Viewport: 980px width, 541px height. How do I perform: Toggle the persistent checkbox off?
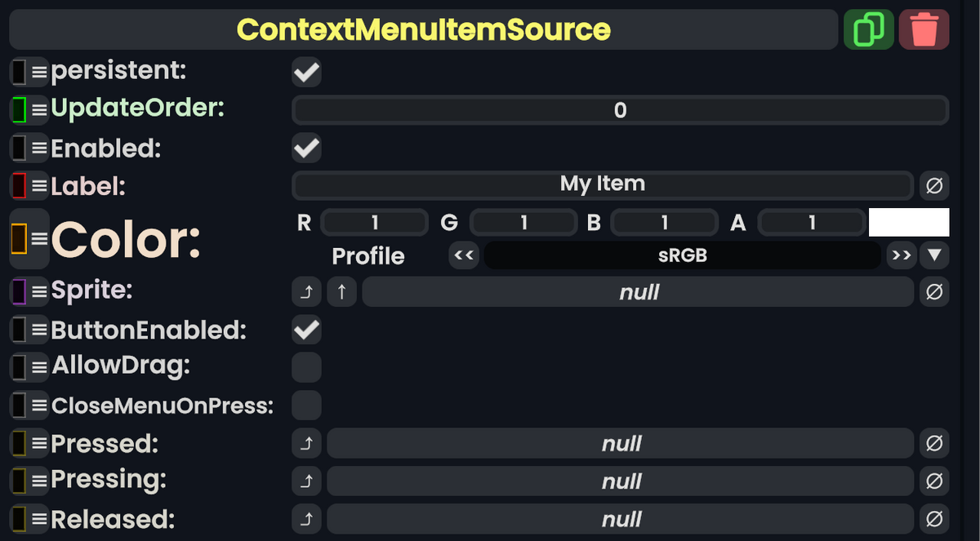306,72
